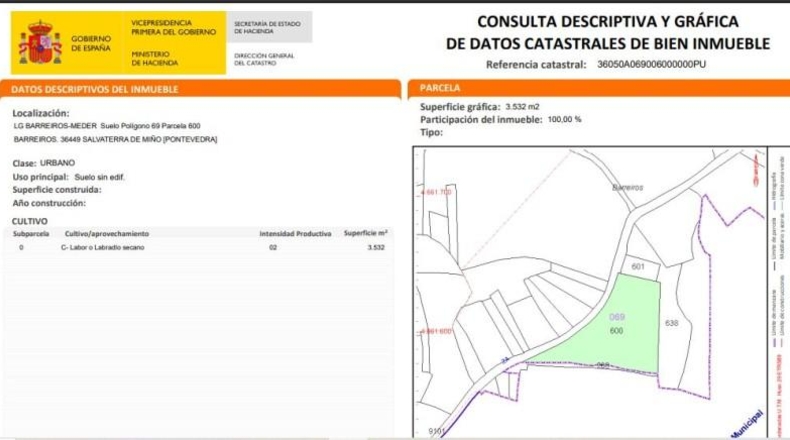Screen dimensions: 790x440
Task: Click the 'Superficie construida:' label
Action: (57, 190)
